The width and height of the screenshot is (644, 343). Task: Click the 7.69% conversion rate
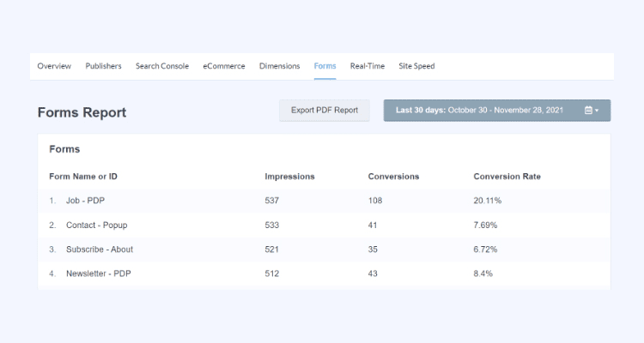point(485,226)
